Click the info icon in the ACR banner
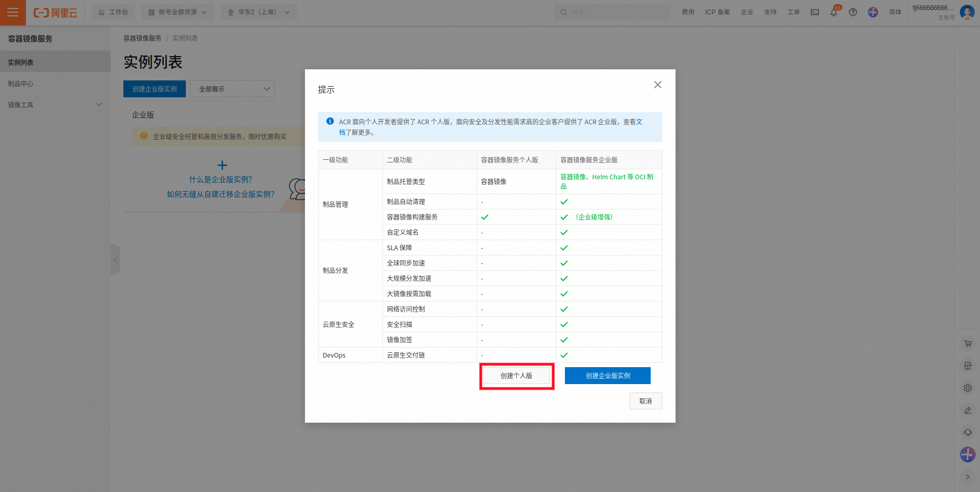Image resolution: width=980 pixels, height=492 pixels. [330, 121]
